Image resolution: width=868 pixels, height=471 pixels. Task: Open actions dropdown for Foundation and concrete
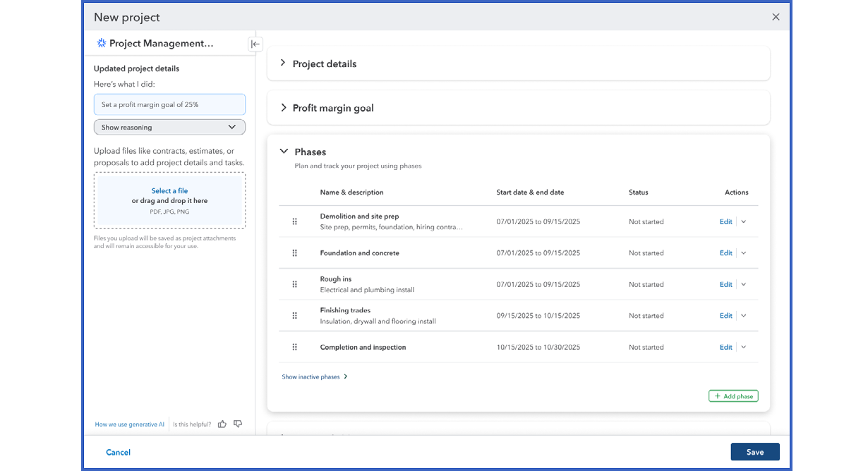click(744, 253)
